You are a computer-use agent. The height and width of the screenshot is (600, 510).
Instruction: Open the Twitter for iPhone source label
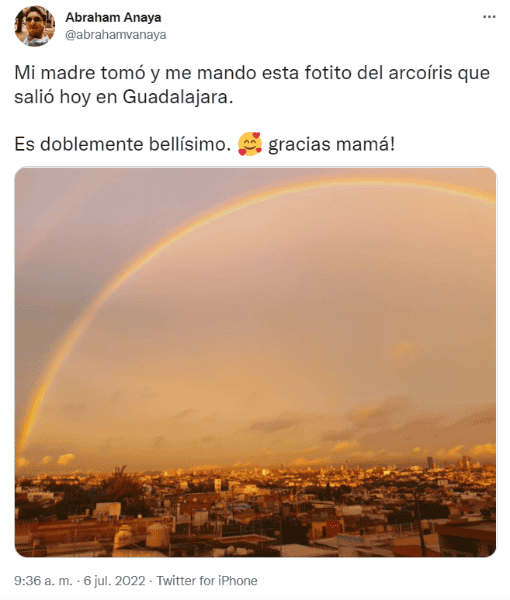tap(207, 580)
